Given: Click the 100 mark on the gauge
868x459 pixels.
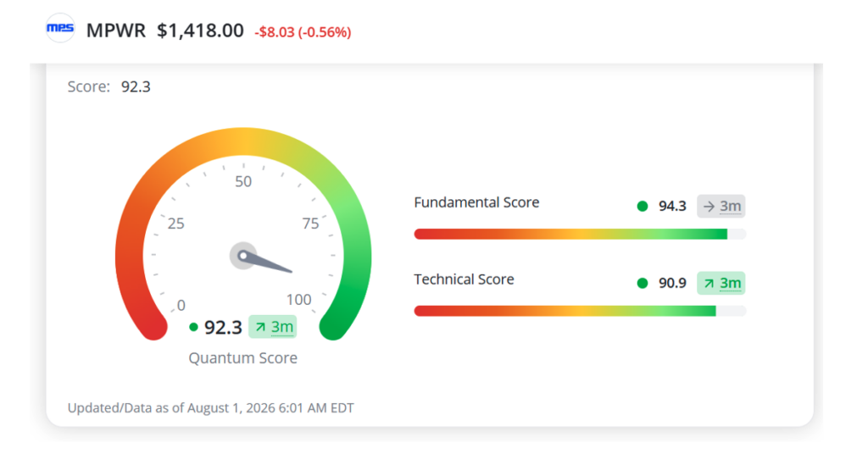Looking at the screenshot, I should 299,299.
